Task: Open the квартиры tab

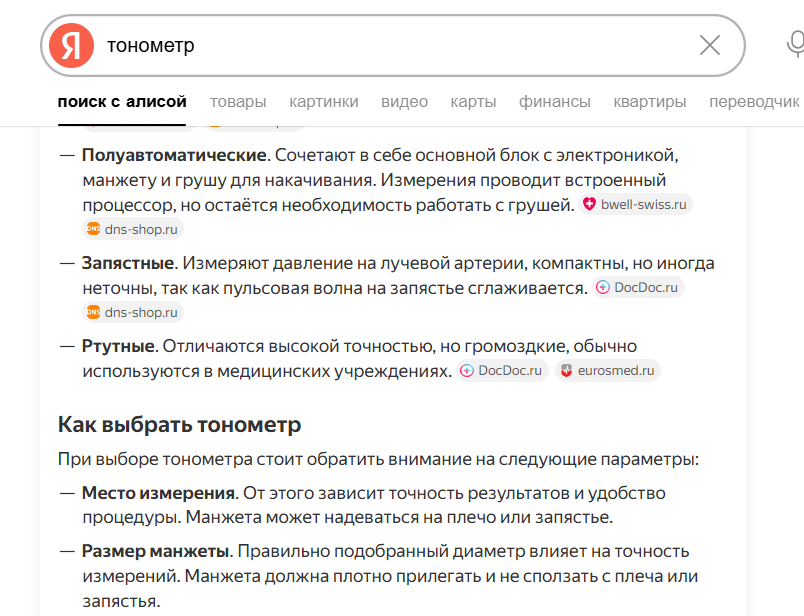Action: (x=650, y=102)
